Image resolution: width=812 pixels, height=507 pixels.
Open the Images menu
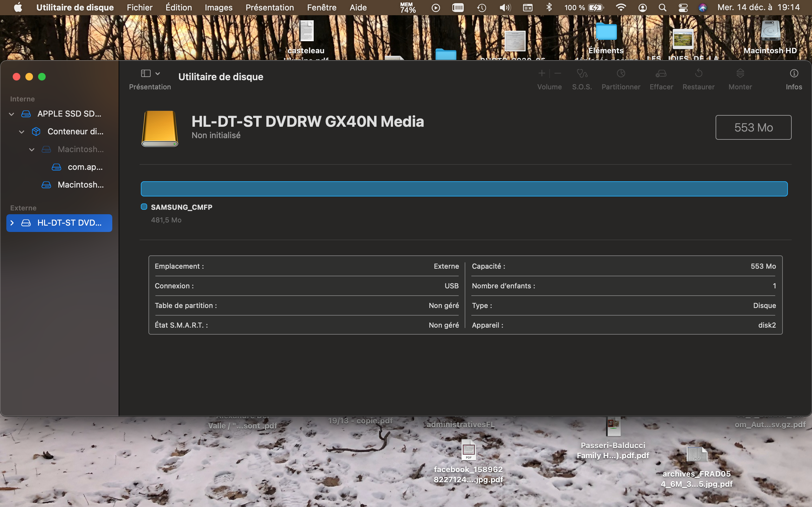[x=219, y=7]
